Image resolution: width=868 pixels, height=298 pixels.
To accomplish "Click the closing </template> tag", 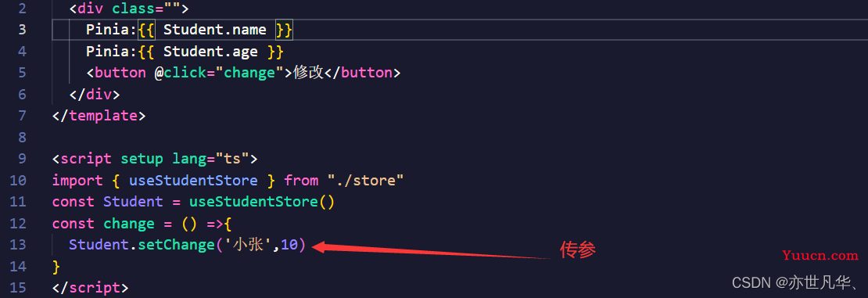I will pyautogui.click(x=99, y=116).
